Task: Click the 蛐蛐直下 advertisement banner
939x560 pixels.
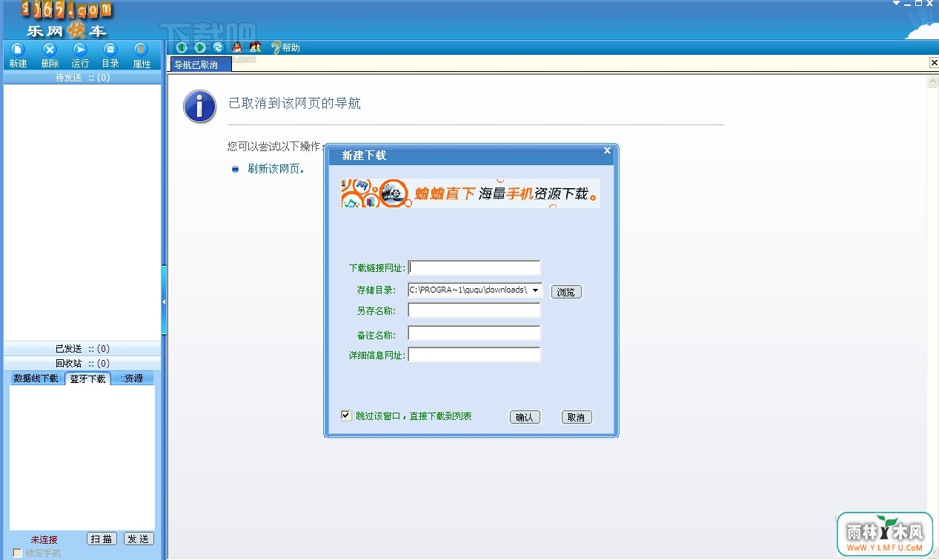Action: coord(471,193)
